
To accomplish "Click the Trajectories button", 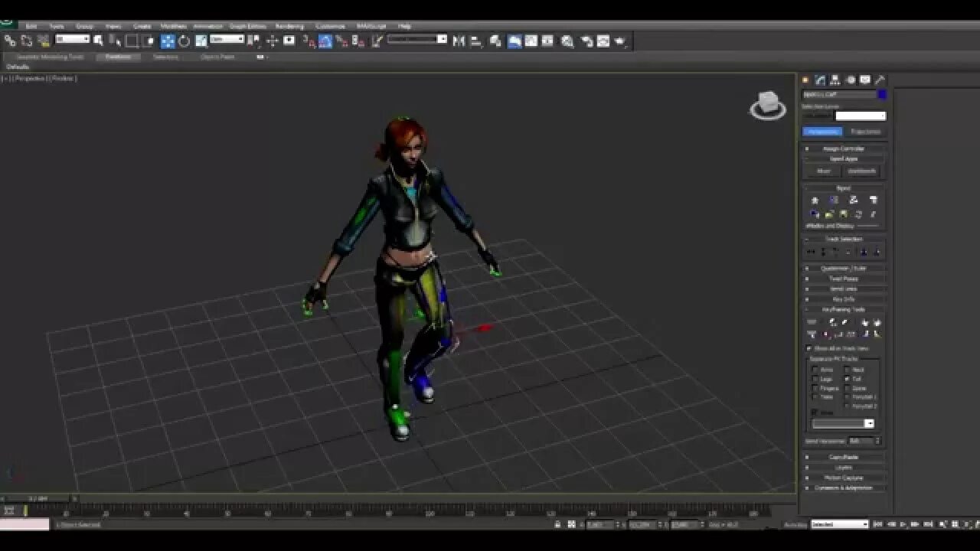I will click(x=865, y=132).
